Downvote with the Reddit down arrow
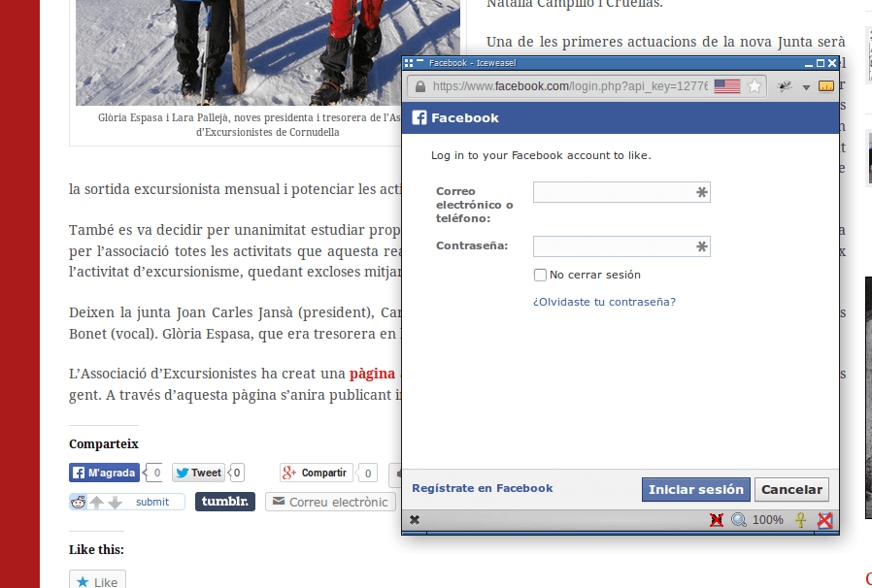Screen dimensions: 872x588 click(116, 503)
